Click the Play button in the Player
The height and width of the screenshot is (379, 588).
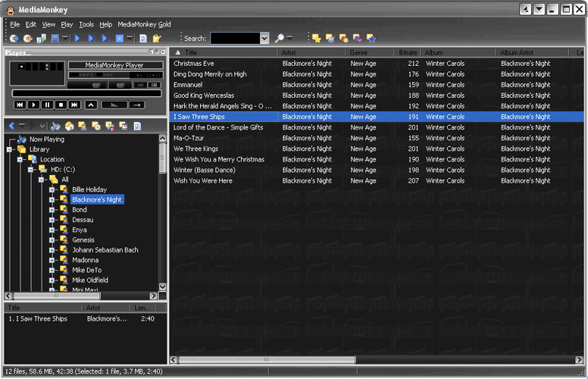pyautogui.click(x=34, y=105)
